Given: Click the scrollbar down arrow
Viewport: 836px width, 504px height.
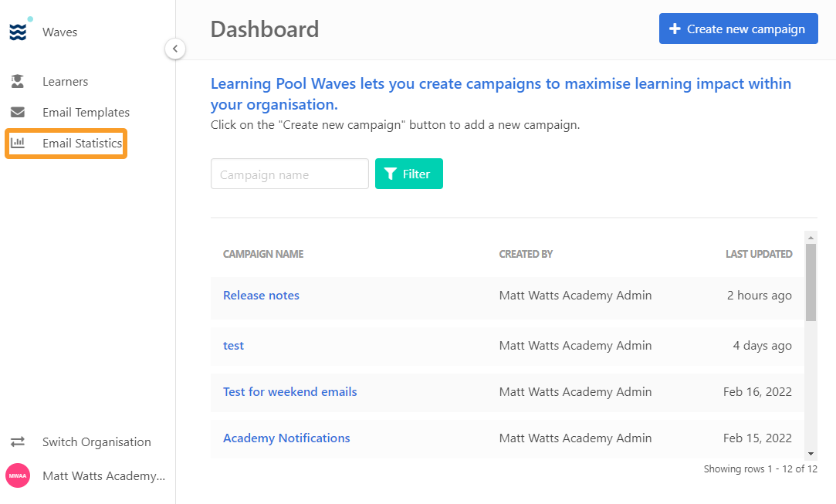Looking at the screenshot, I should (811, 454).
